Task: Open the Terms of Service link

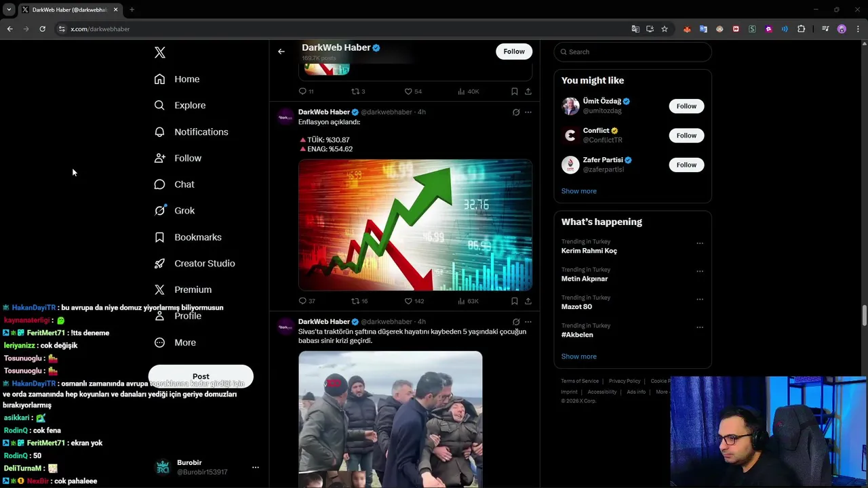Action: tap(580, 381)
